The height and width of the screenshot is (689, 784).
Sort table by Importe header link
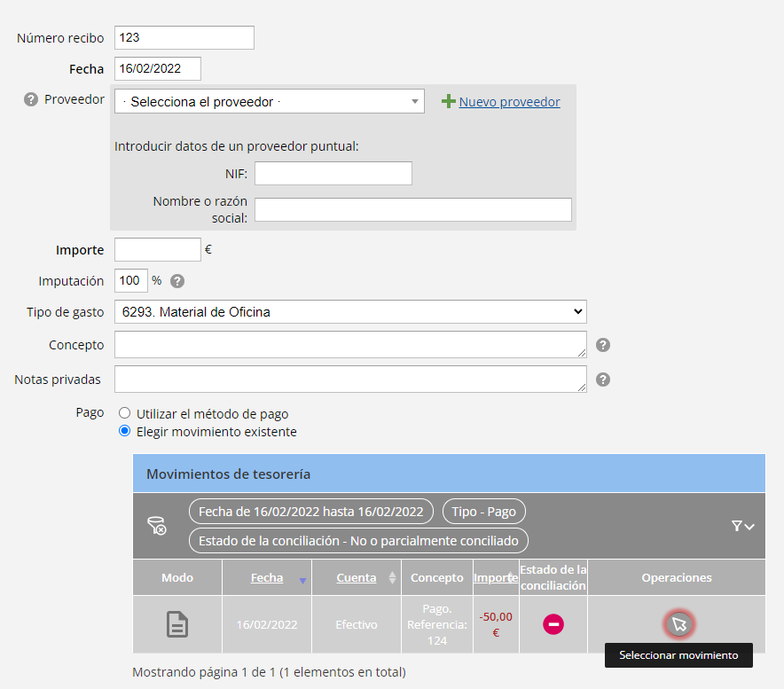point(496,577)
